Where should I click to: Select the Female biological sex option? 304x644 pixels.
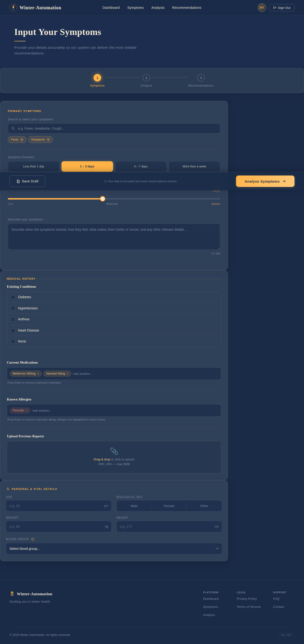click(x=169, y=506)
